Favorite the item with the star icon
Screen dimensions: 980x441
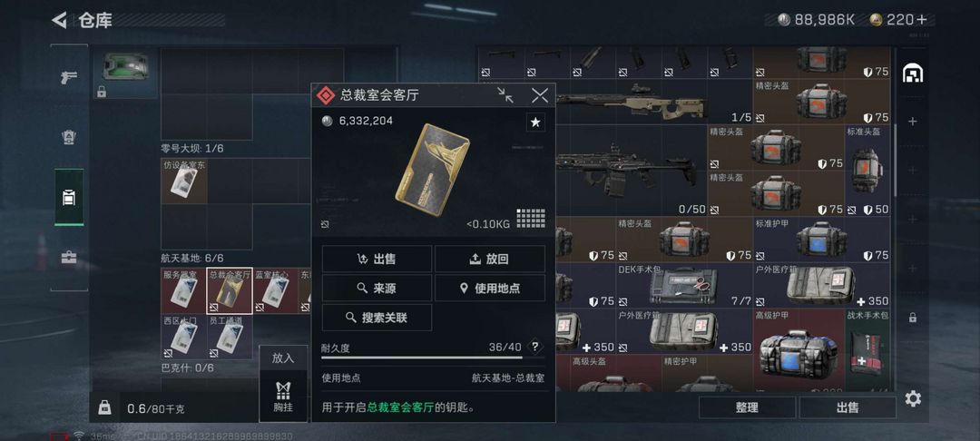point(535,122)
